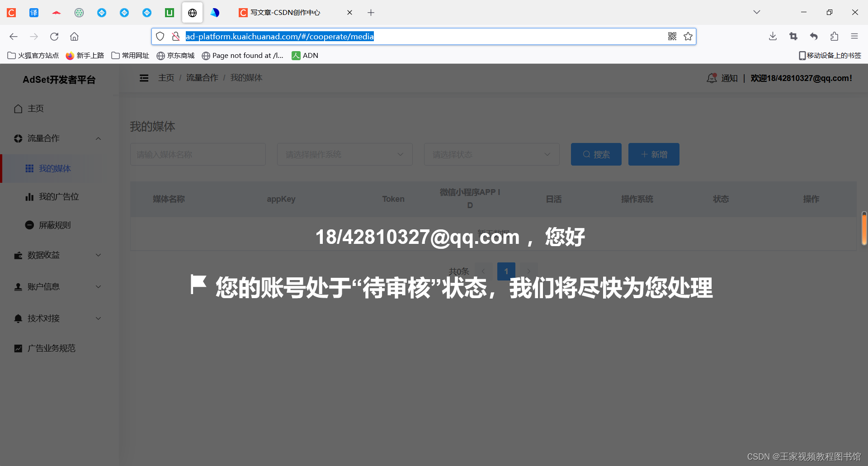This screenshot has height=466, width=868.
Task: Click the welcome account email text
Action: [x=801, y=78]
